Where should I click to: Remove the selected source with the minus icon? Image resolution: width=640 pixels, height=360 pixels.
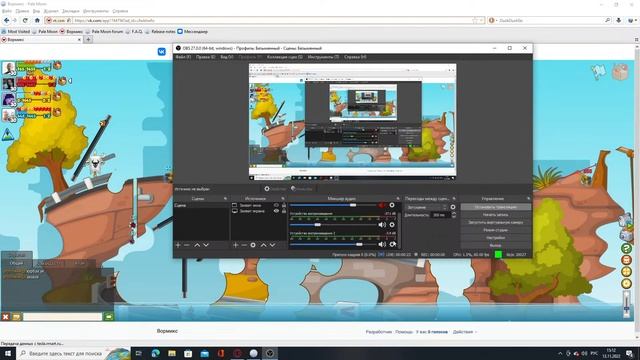[244, 245]
